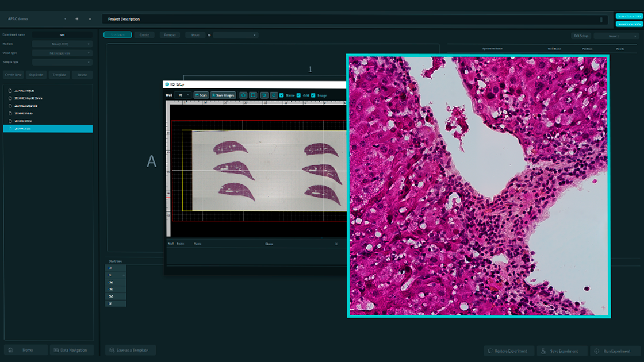The image size is (644, 362).
Task: Click Save Images in the ROI Setup window
Action: [x=223, y=95]
